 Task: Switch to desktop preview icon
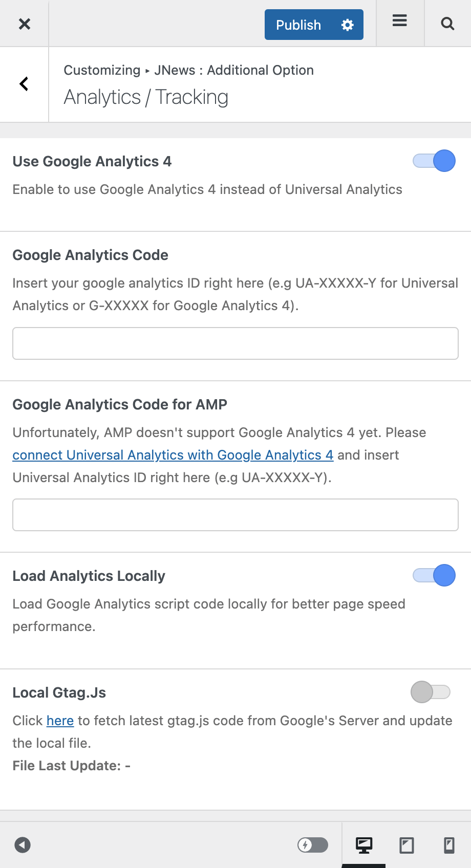click(x=364, y=845)
